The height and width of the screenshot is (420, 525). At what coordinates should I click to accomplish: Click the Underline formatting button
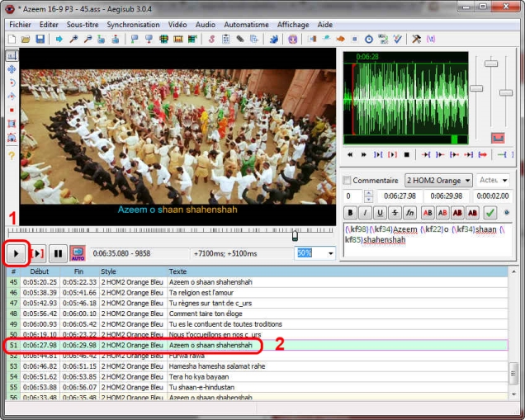point(380,212)
